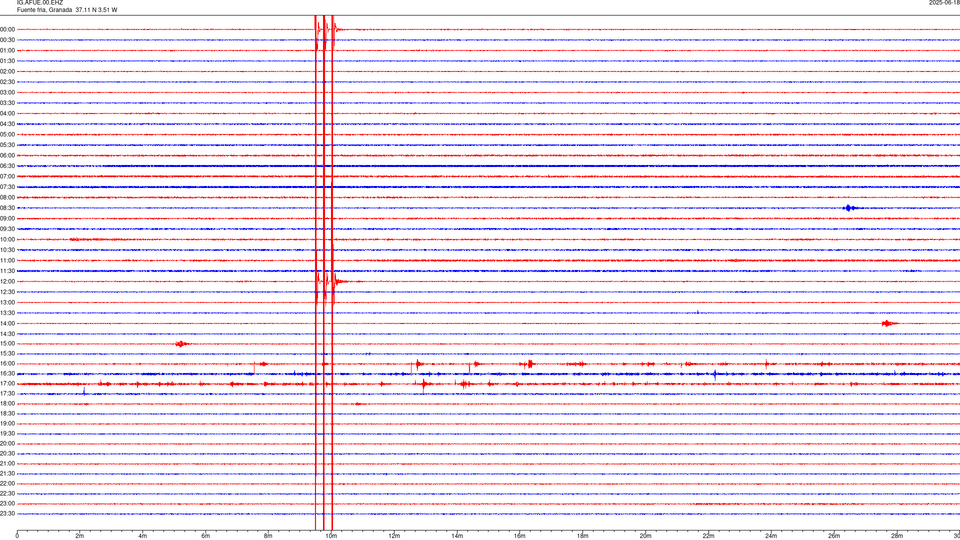Click the 6m axis tick label

206,536
